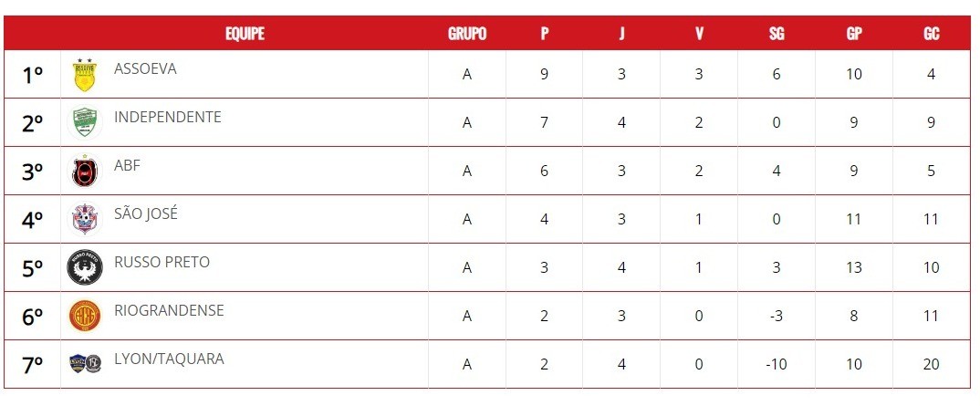Click the LYON/TAQUARA team name
Screen dimensions: 980x406
[169, 359]
